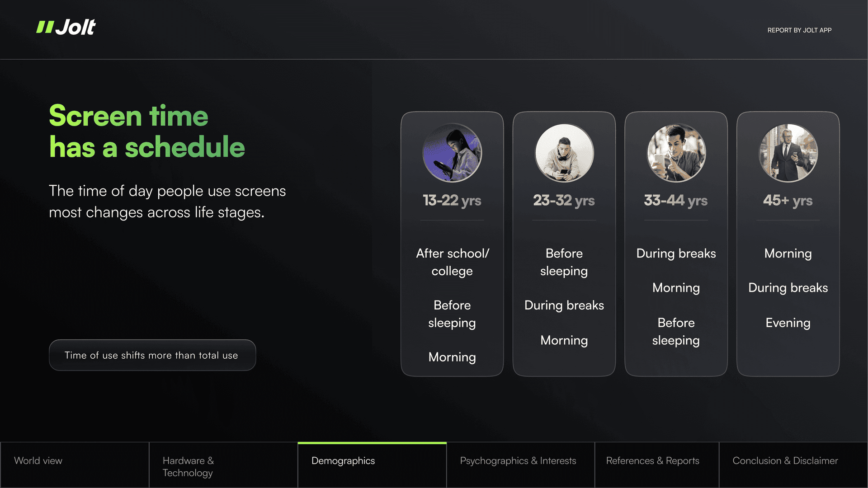Screen dimensions: 868x488
Task: Click the 23-32 yrs profile photo
Action: (x=564, y=153)
